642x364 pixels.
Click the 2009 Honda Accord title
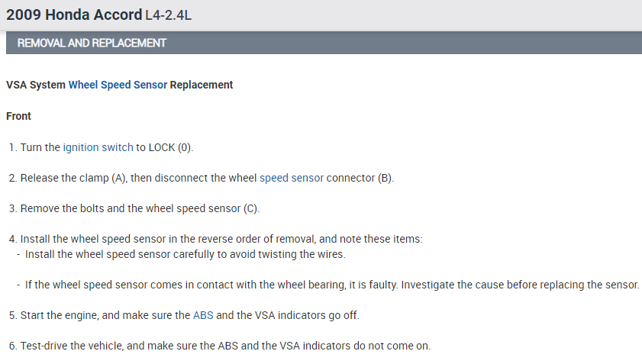[73, 14]
